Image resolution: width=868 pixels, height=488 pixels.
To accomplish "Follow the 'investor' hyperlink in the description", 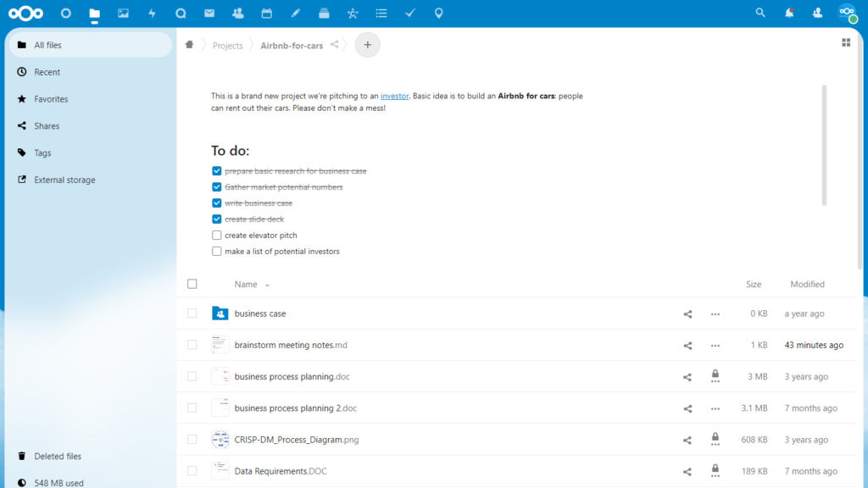I will 395,96.
